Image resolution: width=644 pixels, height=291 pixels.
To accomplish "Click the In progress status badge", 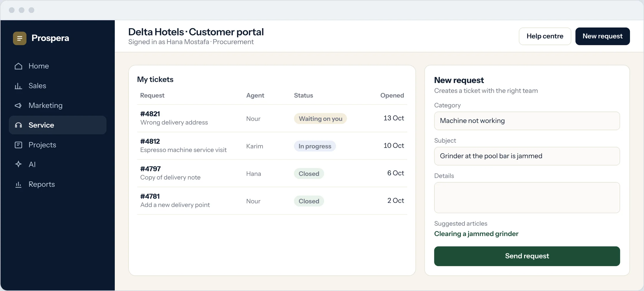I will pos(315,146).
